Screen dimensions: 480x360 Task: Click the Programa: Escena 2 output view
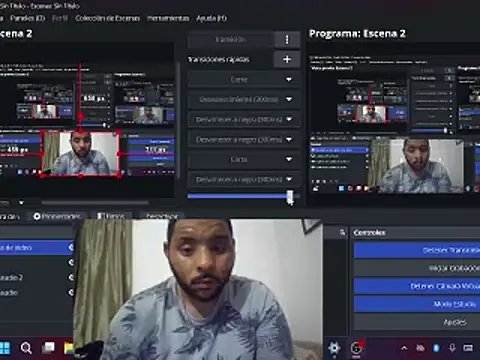pyautogui.click(x=393, y=123)
